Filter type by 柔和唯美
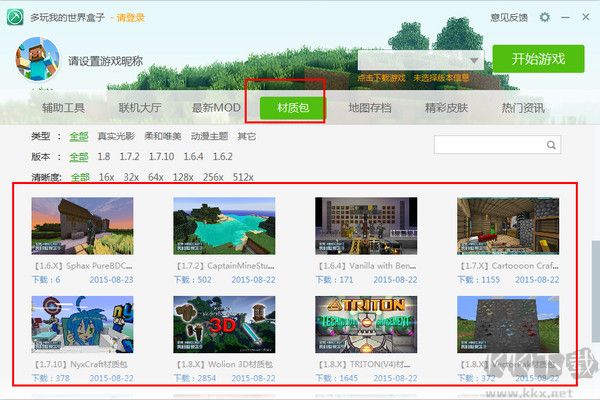The image size is (600, 400). [163, 136]
